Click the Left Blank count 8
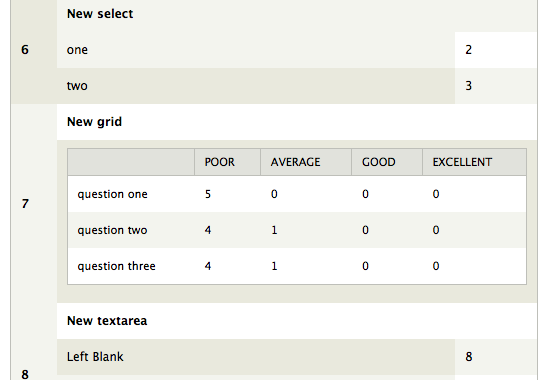 469,357
